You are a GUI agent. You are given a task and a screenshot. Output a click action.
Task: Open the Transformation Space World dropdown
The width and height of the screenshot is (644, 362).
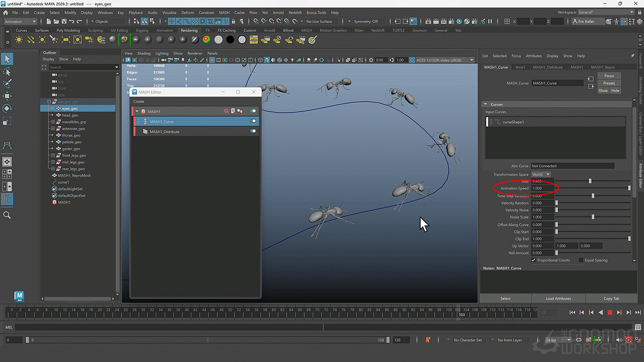[x=541, y=174]
